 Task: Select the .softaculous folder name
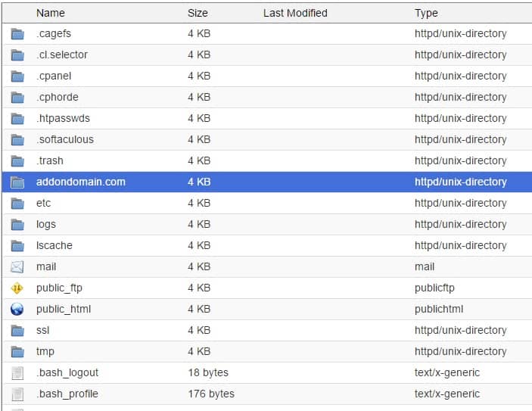[65, 139]
